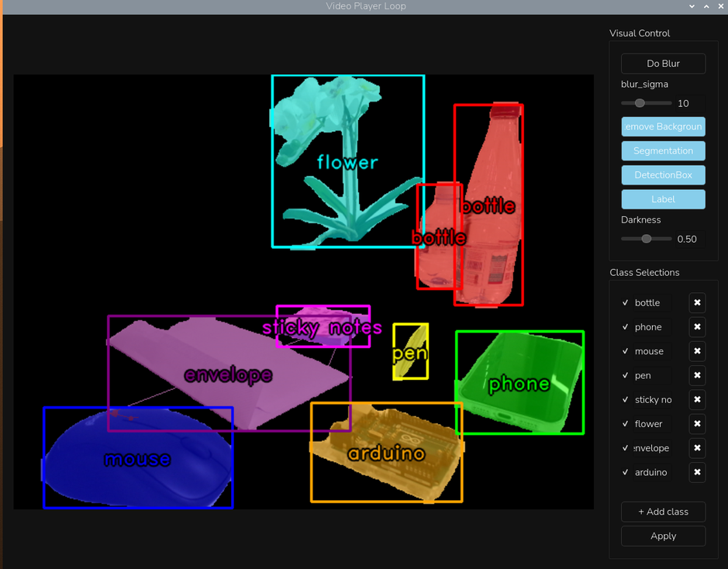Toggle the Segmentation button

pyautogui.click(x=663, y=151)
